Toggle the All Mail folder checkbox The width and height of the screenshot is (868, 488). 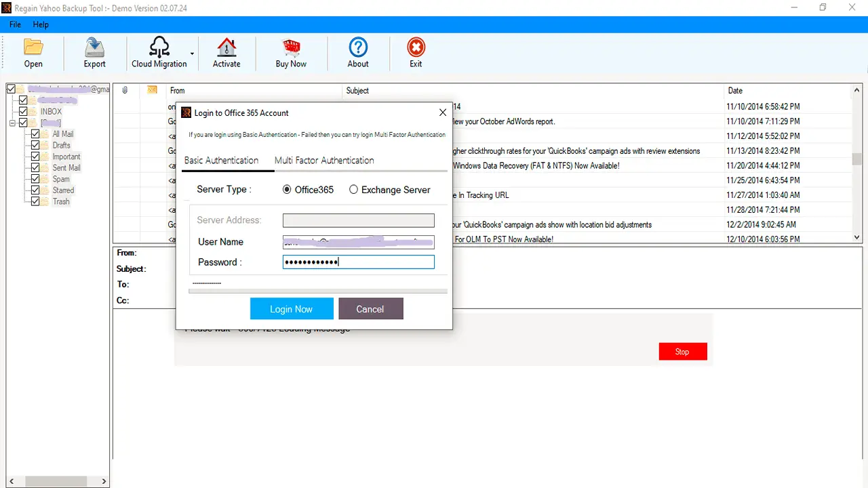(x=35, y=134)
